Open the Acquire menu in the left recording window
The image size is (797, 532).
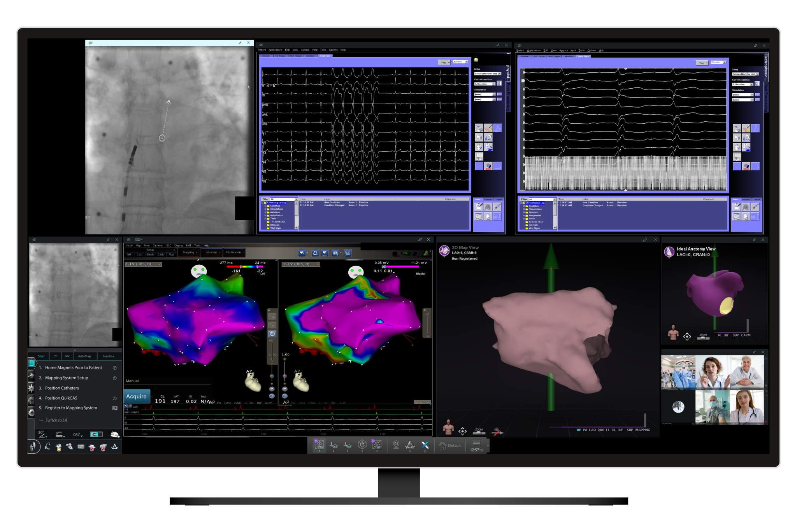click(x=305, y=50)
